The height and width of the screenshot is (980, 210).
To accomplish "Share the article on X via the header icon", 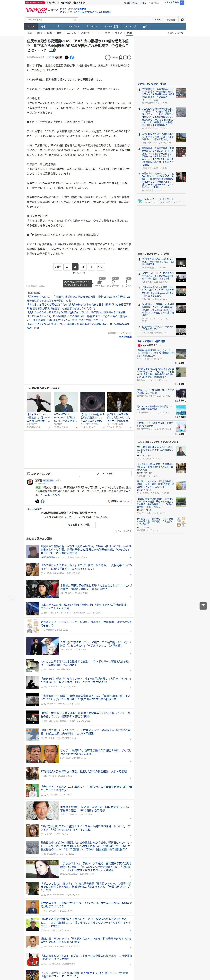I will pyautogui.click(x=66, y=57).
